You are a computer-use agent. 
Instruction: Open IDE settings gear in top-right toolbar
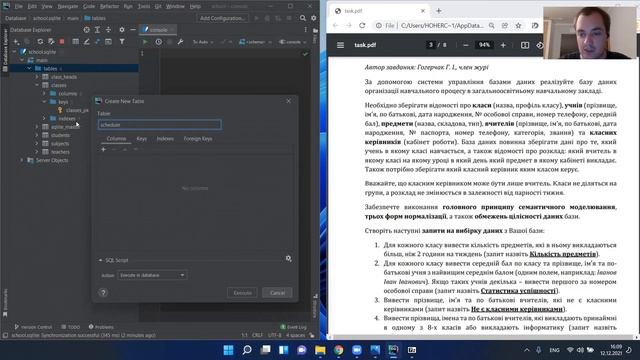[313, 18]
